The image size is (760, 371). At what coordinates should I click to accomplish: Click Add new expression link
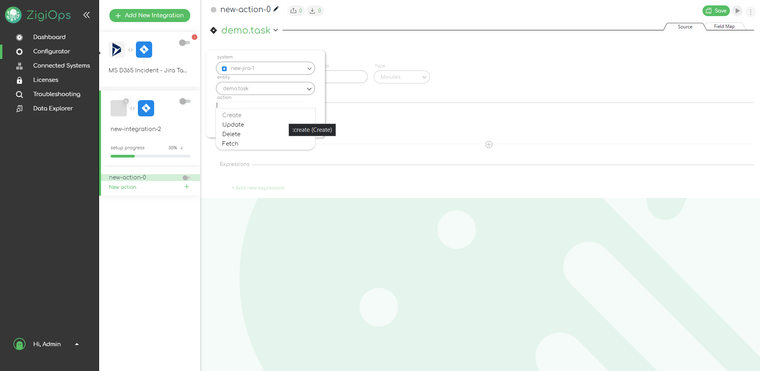[258, 188]
